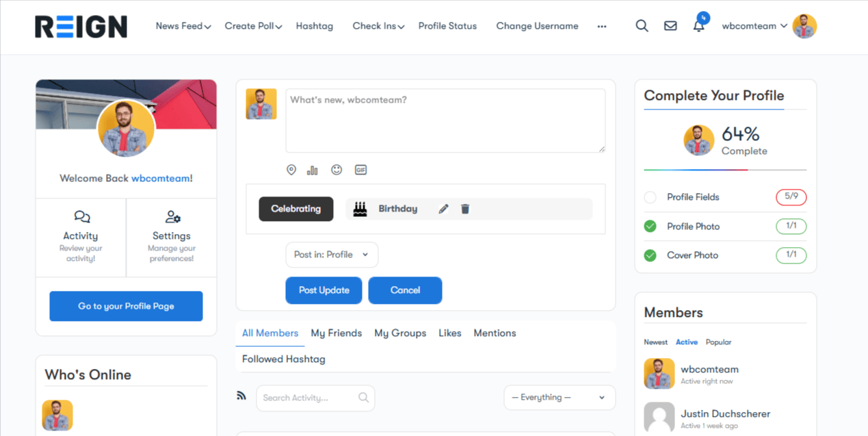The width and height of the screenshot is (868, 436).
Task: Insert a GIF with the GIF icon
Action: pyautogui.click(x=360, y=170)
